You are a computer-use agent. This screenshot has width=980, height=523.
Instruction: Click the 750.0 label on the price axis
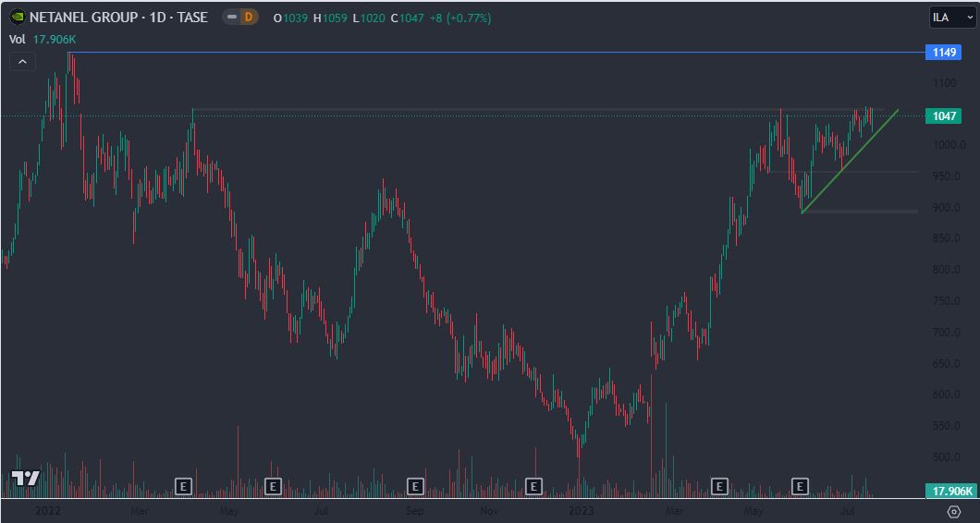947,301
